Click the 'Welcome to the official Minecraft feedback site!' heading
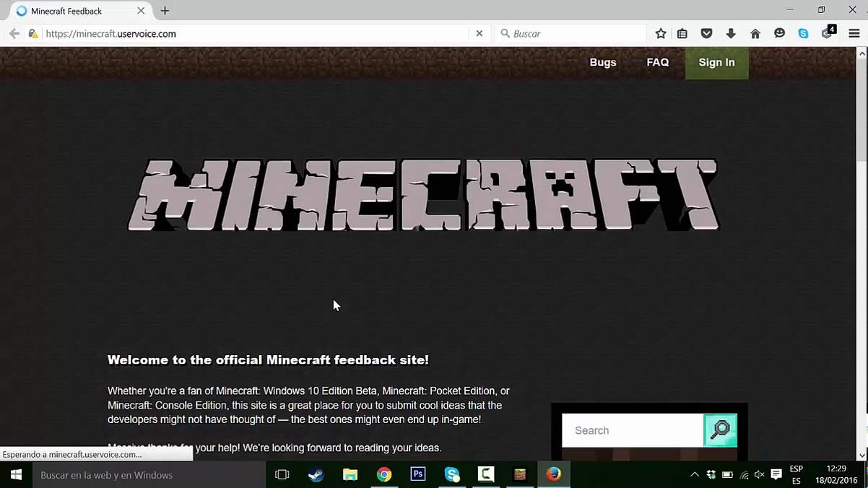Viewport: 868px width, 488px height. tap(268, 360)
